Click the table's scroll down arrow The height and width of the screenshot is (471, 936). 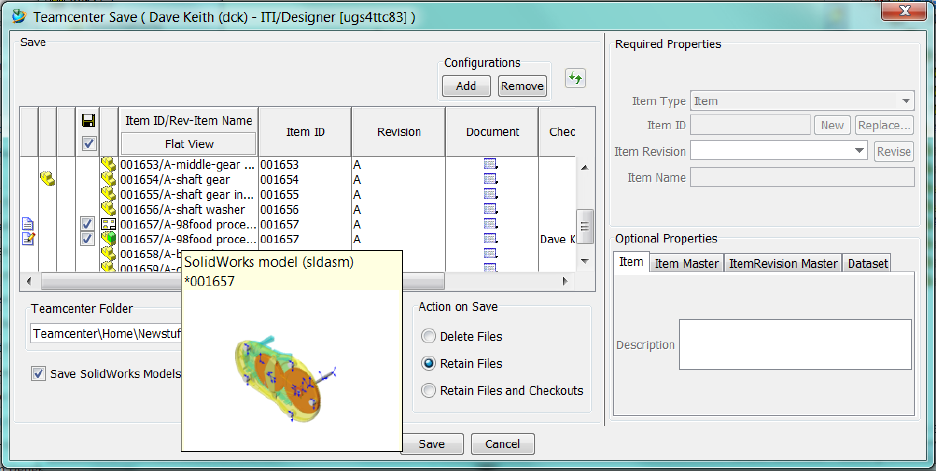coord(585,261)
